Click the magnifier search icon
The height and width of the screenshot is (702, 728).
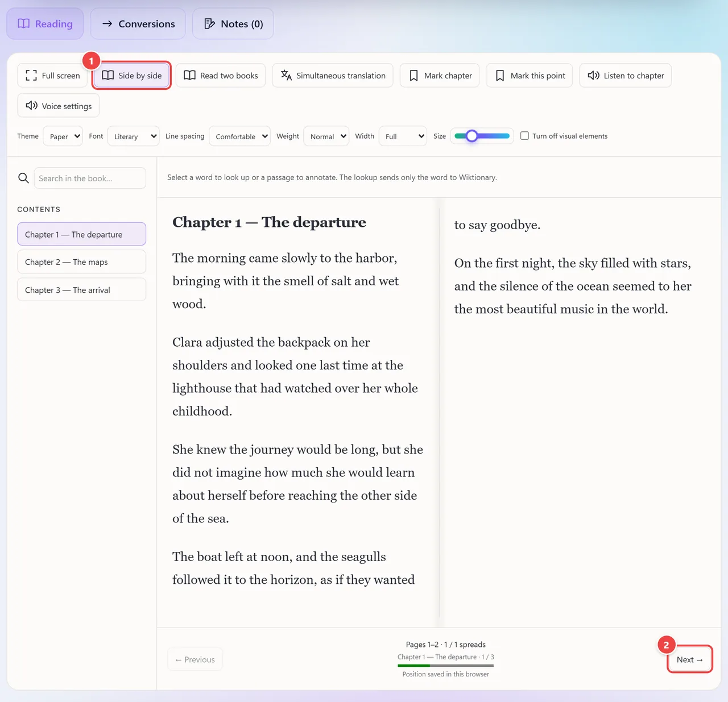click(x=23, y=178)
